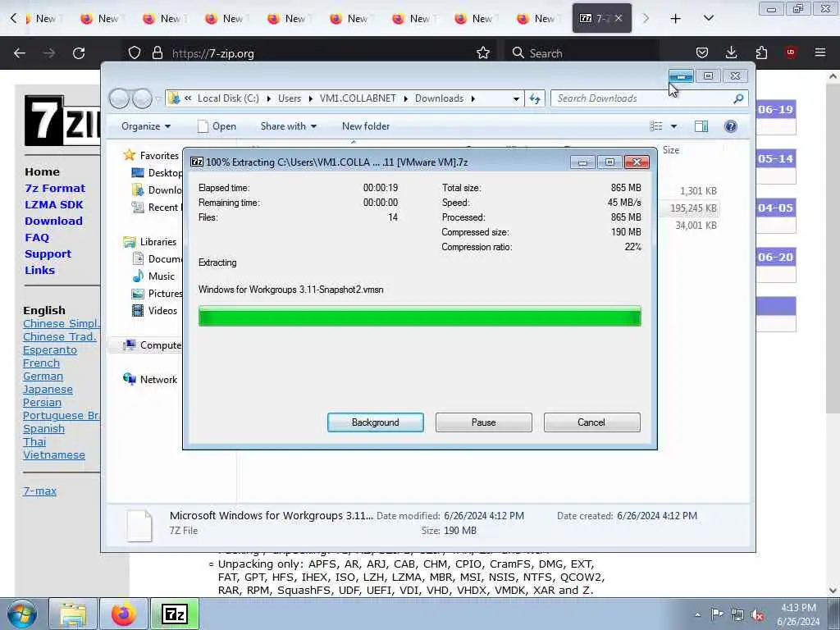This screenshot has width=840, height=630.
Task: Expand the Downloads breadcrumb arrow
Action: pyautogui.click(x=473, y=98)
